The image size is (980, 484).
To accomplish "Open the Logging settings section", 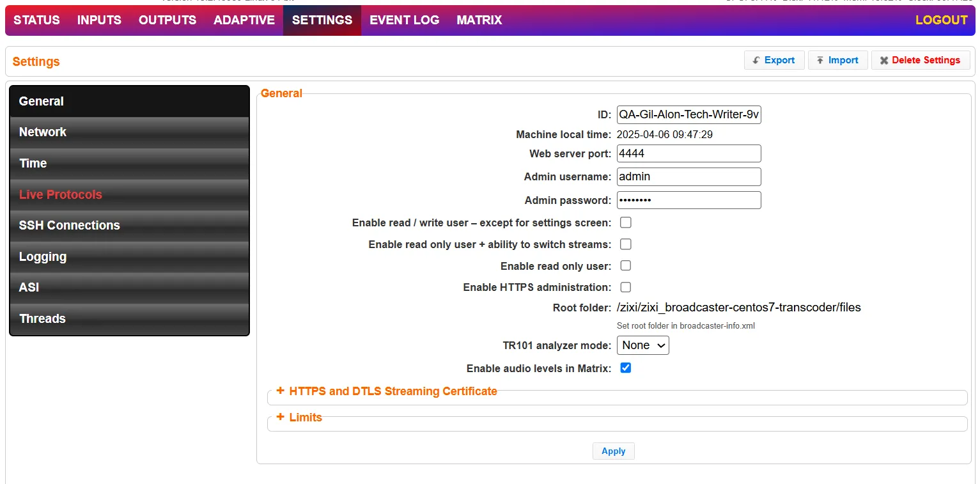I will pos(129,257).
